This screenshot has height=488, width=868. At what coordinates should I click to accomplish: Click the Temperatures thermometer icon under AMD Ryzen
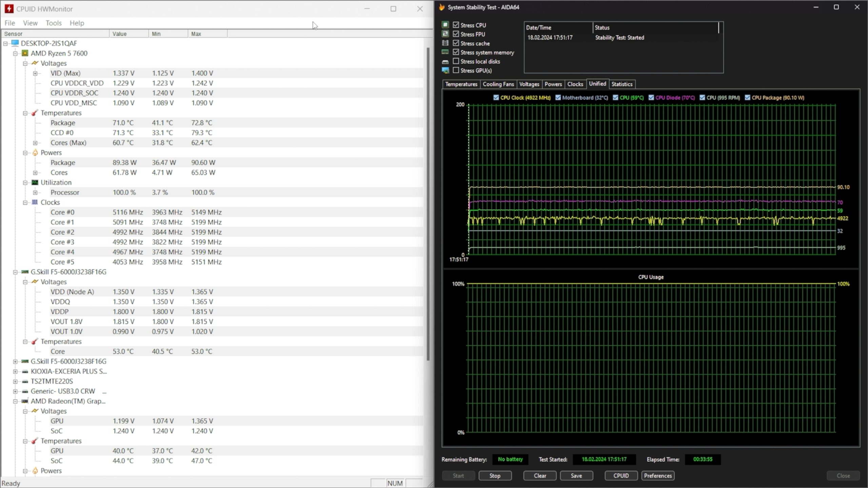35,113
